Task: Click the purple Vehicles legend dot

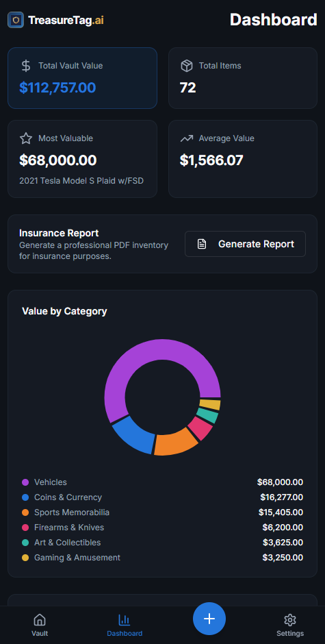Action: [x=25, y=482]
